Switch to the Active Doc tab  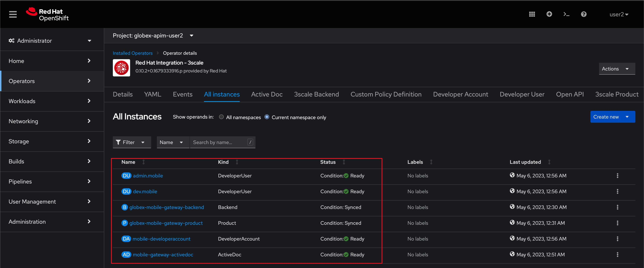(266, 94)
